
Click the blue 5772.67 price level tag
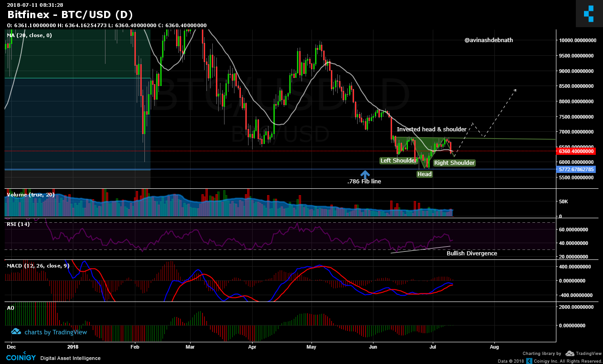coord(575,169)
